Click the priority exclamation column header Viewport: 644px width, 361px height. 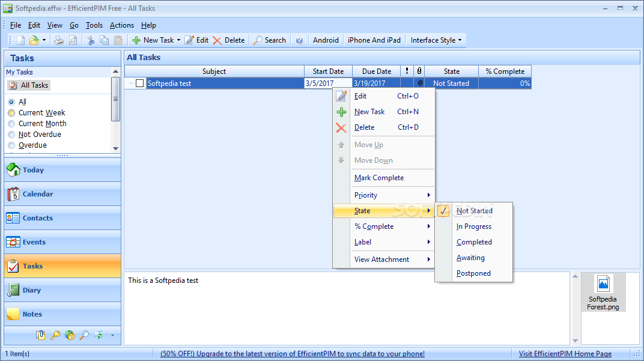tap(407, 71)
